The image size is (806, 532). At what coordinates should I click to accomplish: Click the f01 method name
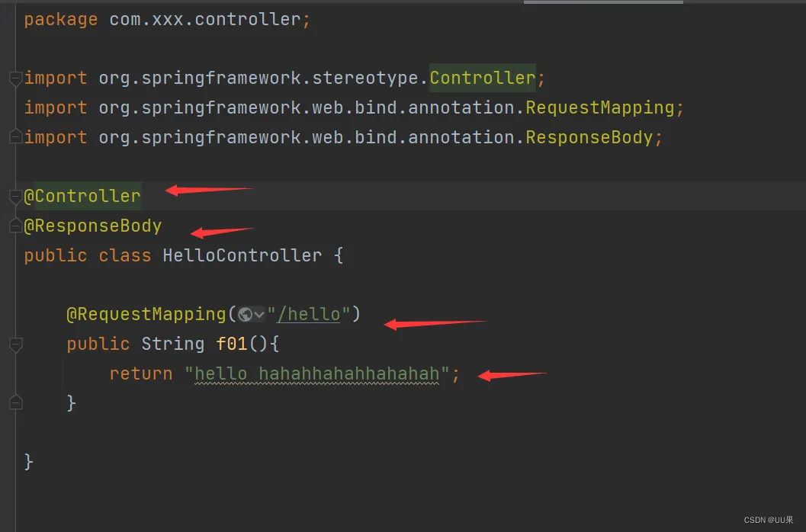coord(232,344)
